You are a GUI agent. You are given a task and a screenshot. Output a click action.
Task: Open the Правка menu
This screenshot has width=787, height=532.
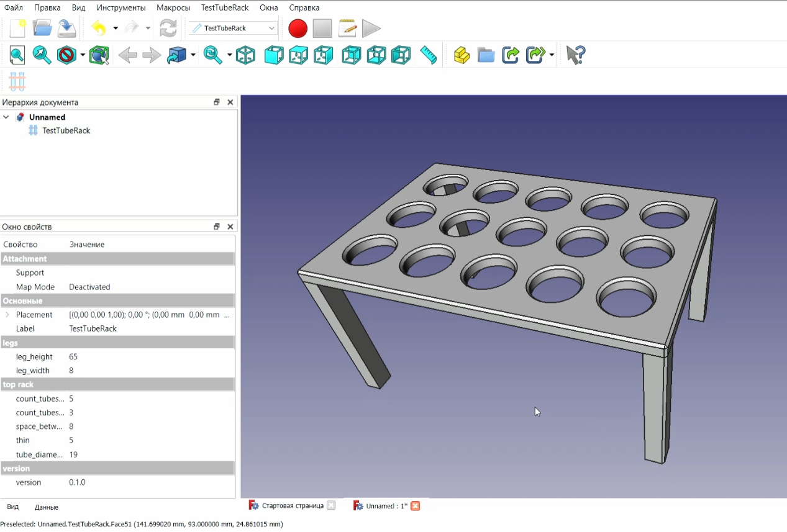[47, 7]
